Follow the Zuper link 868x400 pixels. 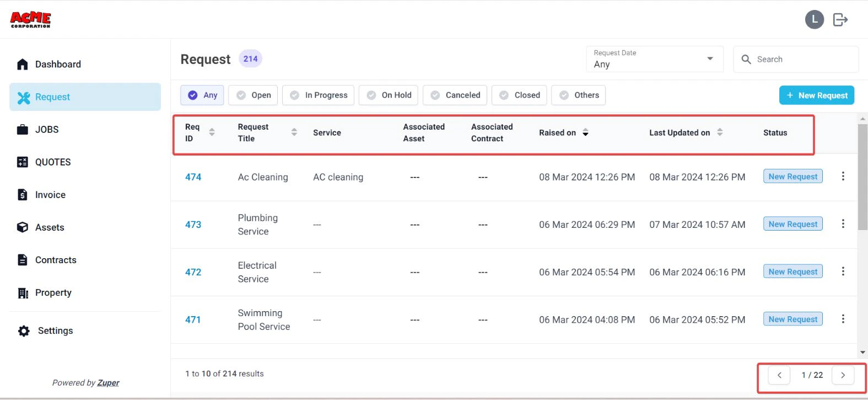108,383
